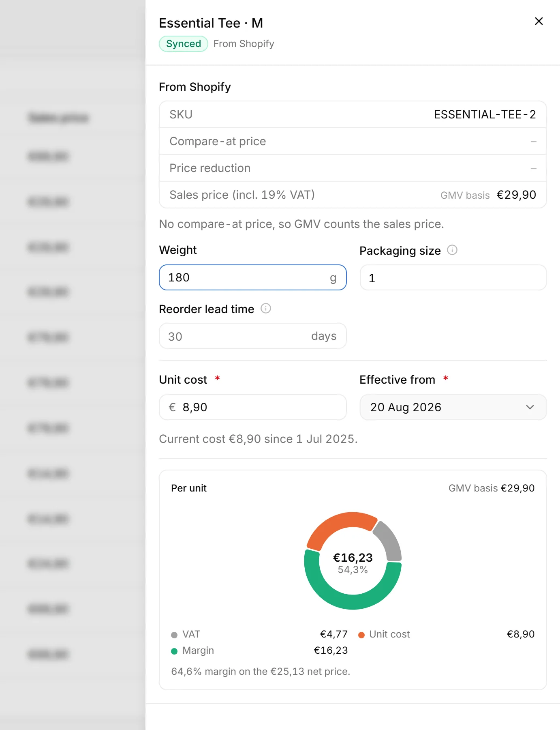
Task: Click the green Margin donut segment
Action: pos(353,601)
